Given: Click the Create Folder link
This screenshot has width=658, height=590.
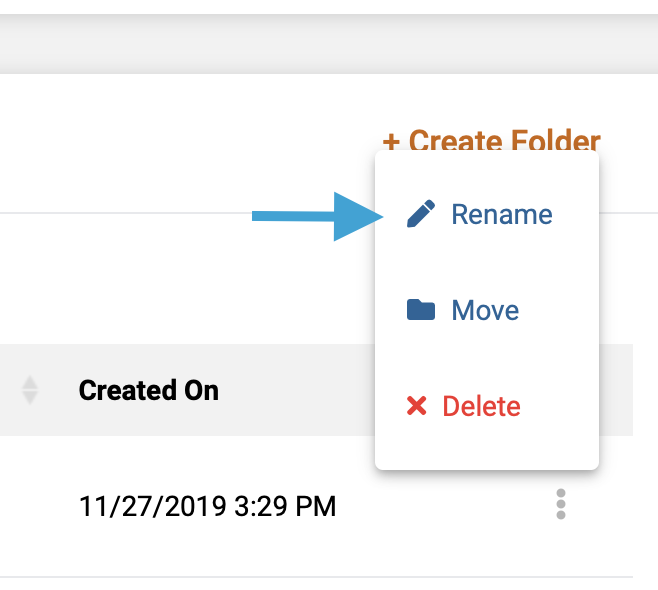Looking at the screenshot, I should (x=491, y=140).
